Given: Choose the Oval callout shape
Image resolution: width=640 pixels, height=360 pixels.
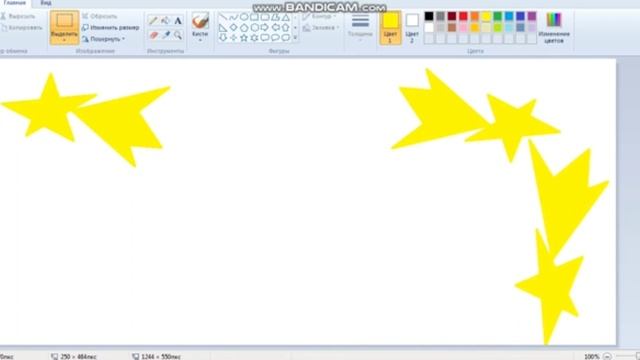Looking at the screenshot, I should coord(276,38).
